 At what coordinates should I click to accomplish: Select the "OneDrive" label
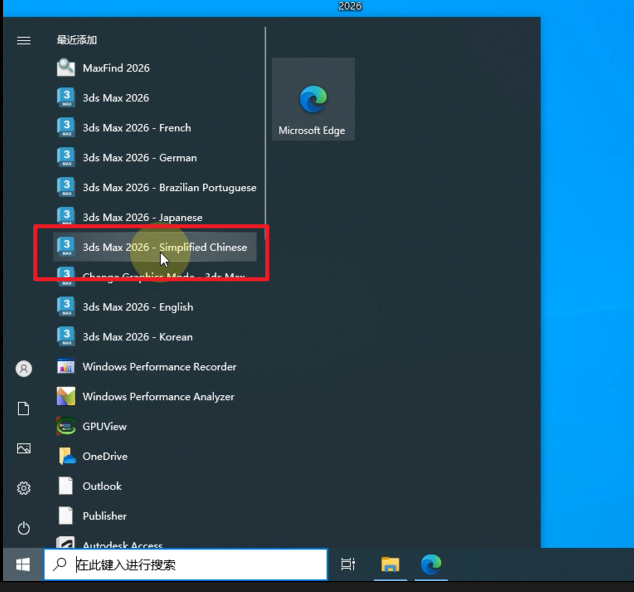pyautogui.click(x=105, y=456)
